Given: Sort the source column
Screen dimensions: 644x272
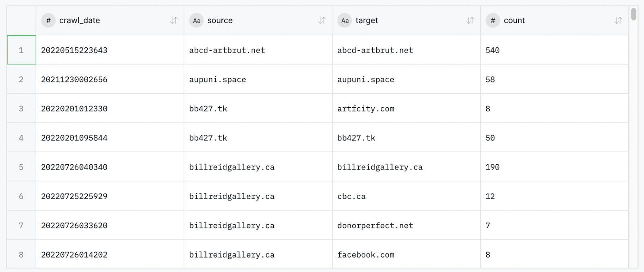Looking at the screenshot, I should (x=322, y=20).
